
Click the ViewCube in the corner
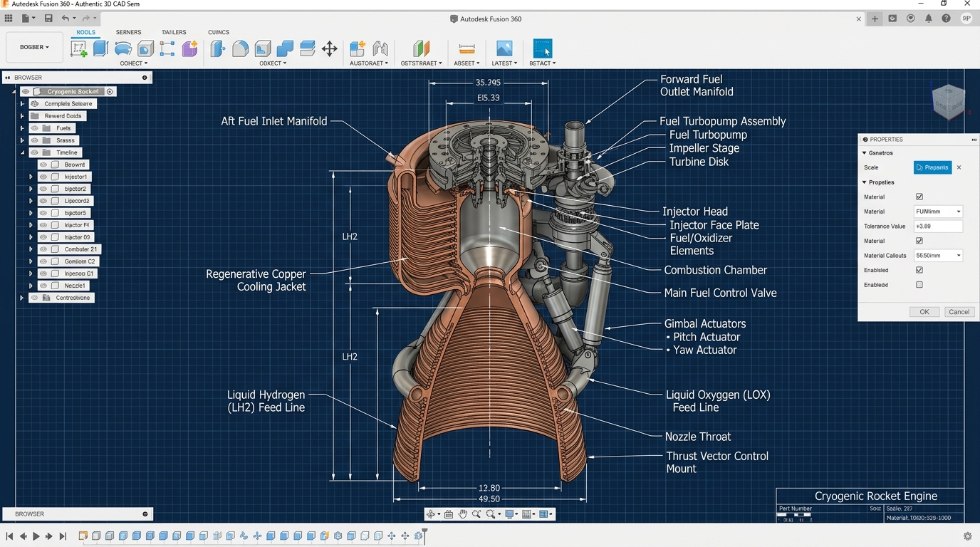tap(948, 101)
